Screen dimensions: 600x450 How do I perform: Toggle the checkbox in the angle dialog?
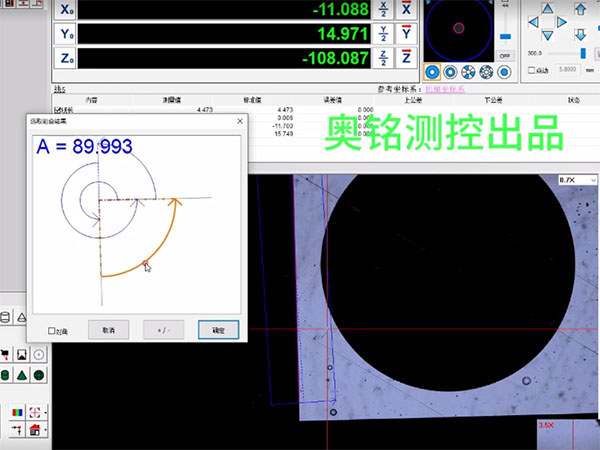[x=52, y=330]
